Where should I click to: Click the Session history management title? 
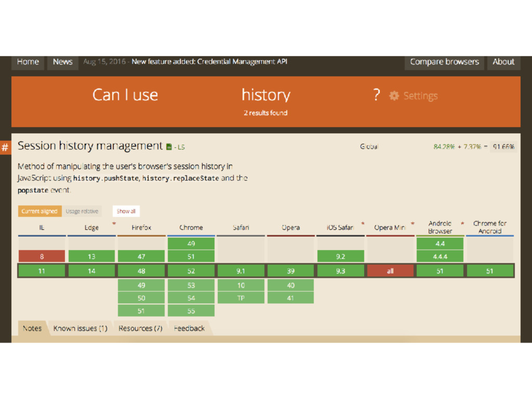pyautogui.click(x=90, y=146)
